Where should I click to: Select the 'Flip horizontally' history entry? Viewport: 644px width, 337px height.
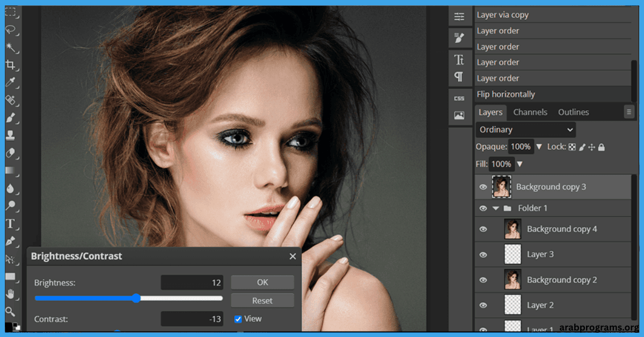[553, 94]
